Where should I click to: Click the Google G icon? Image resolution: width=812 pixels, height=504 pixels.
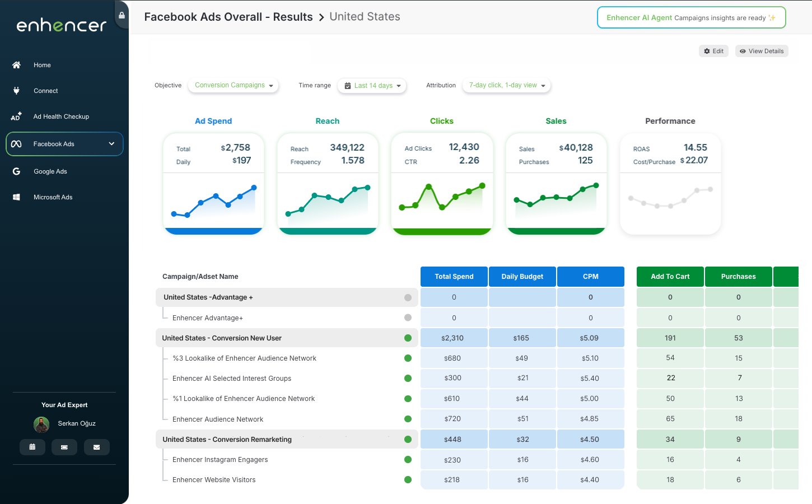pyautogui.click(x=16, y=171)
